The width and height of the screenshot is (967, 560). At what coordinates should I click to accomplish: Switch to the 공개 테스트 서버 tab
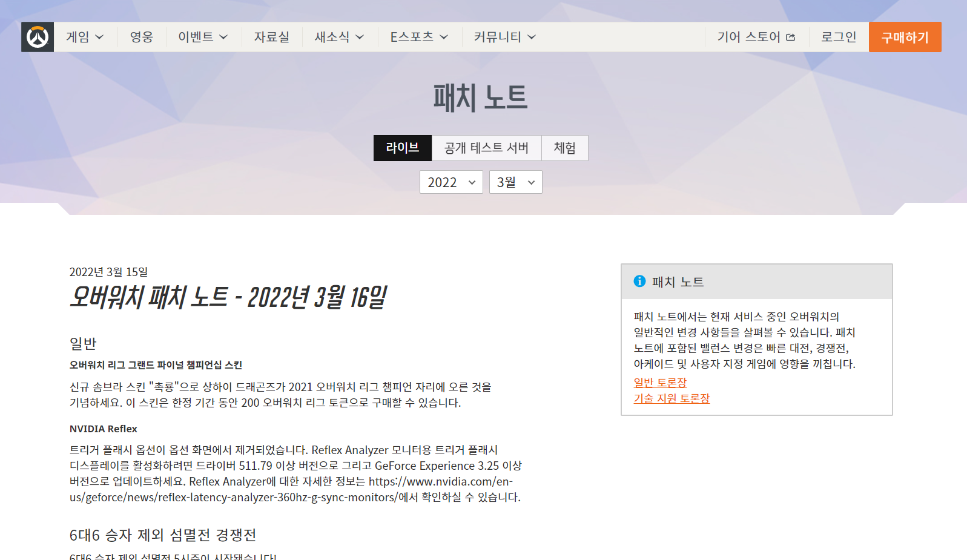[486, 148]
